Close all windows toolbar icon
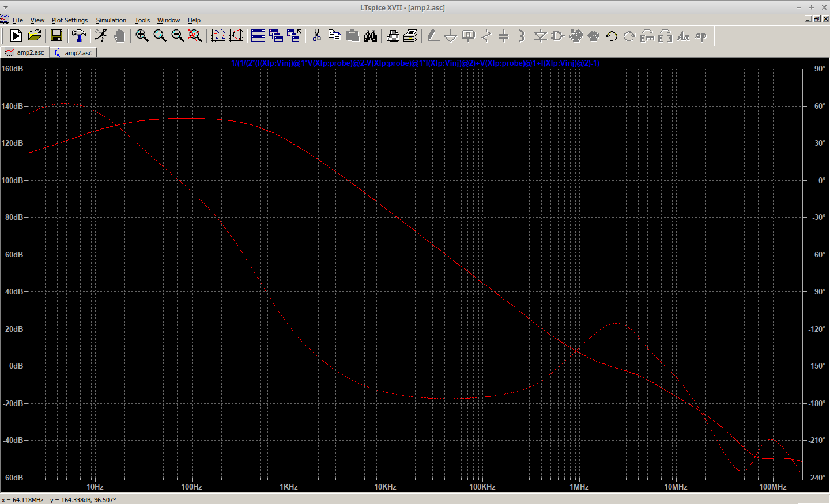 click(x=294, y=36)
